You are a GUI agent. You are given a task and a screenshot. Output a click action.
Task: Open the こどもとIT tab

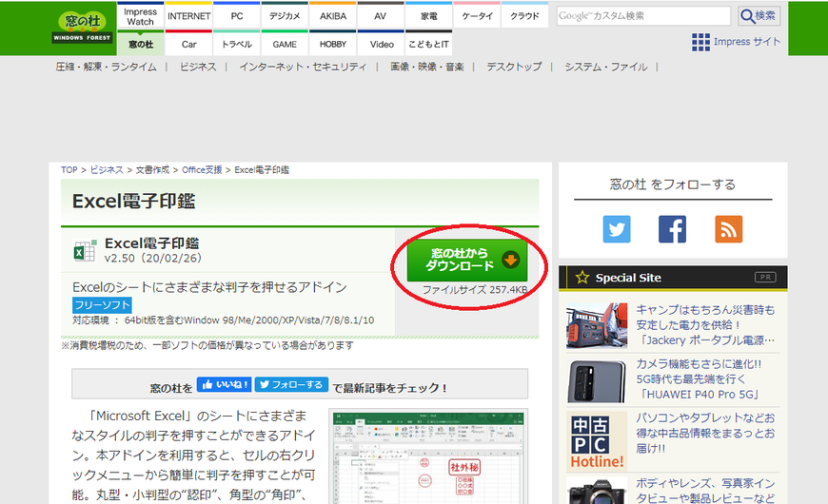[x=429, y=44]
